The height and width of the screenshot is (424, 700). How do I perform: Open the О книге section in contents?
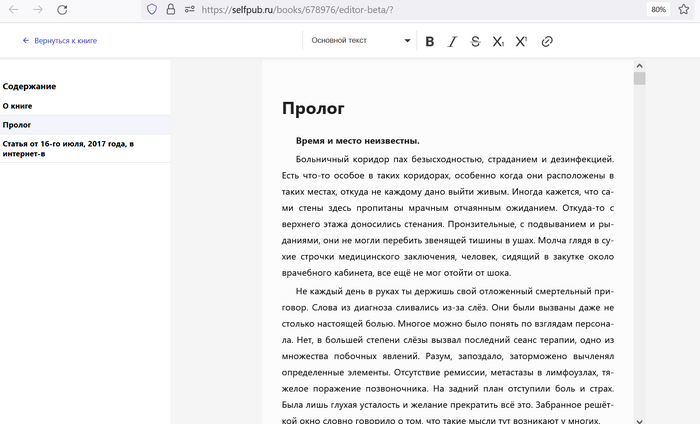pyautogui.click(x=20, y=105)
